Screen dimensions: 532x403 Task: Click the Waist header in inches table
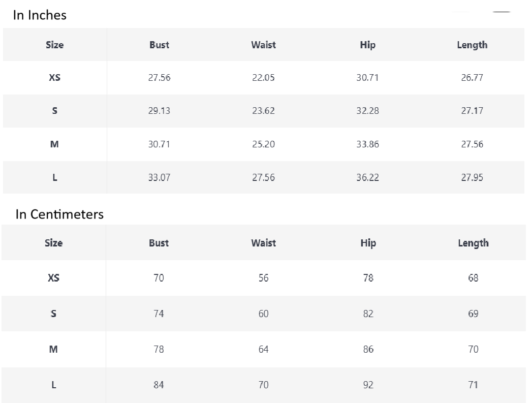263,45
